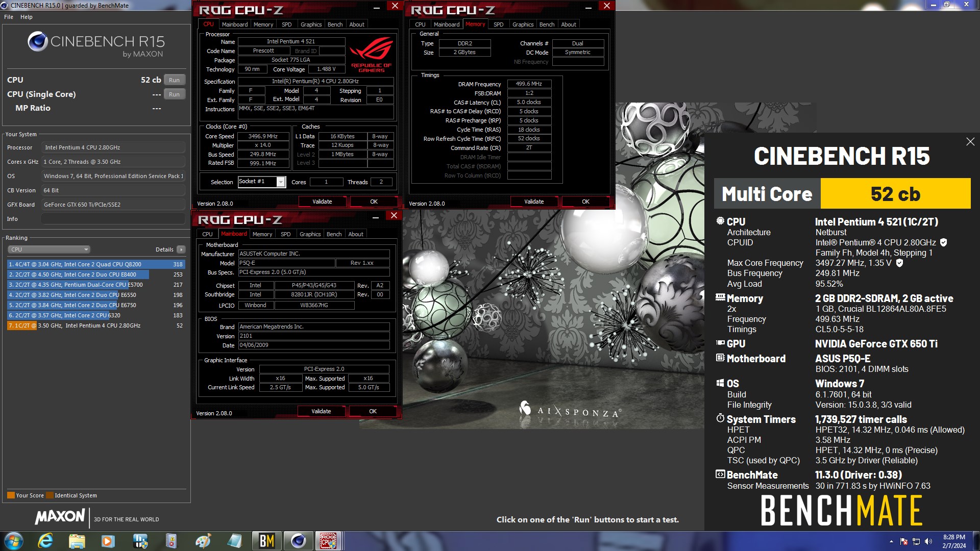
Task: Open Action Center flag tray icon
Action: [904, 541]
